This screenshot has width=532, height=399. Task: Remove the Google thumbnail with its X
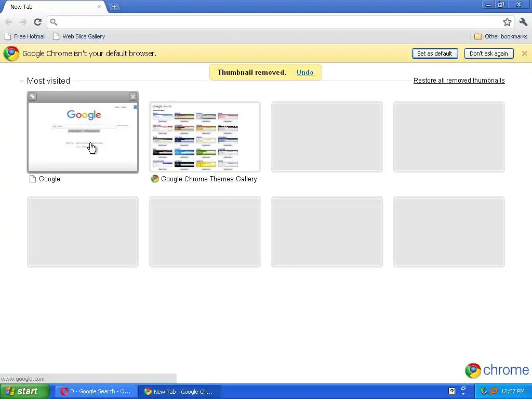pyautogui.click(x=133, y=97)
